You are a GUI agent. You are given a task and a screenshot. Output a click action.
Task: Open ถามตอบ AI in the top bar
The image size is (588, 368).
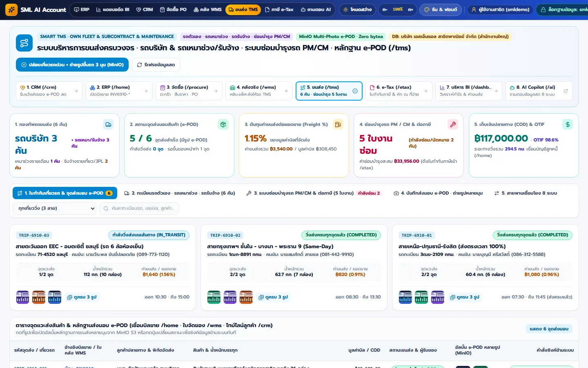click(x=316, y=9)
